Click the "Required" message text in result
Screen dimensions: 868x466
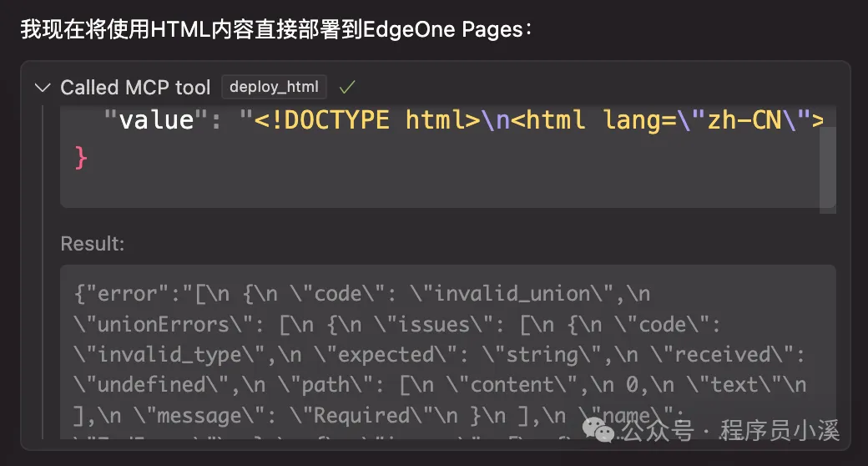[362, 416]
